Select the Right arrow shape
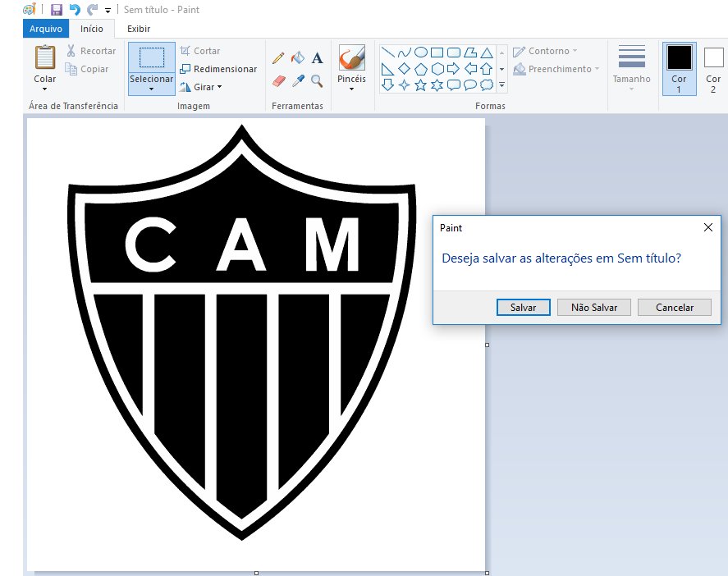Viewport: 728px width, 576px height. [454, 69]
